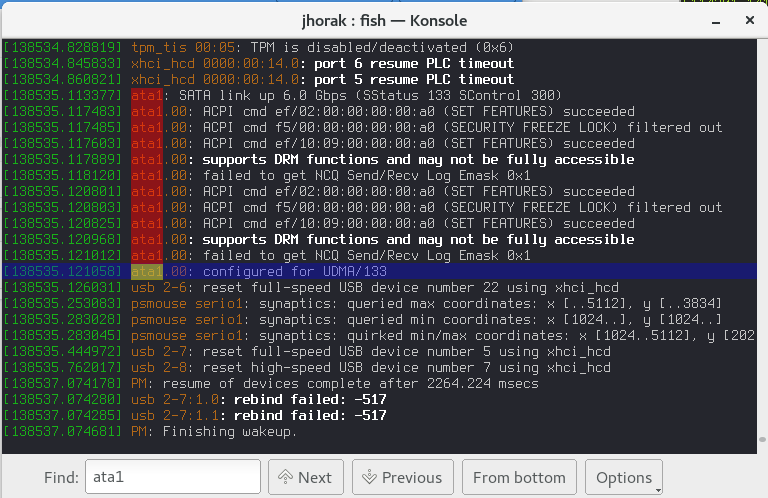768x498 pixels.
Task: Click 'synaptics: queried max coordinates' line
Action: tap(362, 304)
